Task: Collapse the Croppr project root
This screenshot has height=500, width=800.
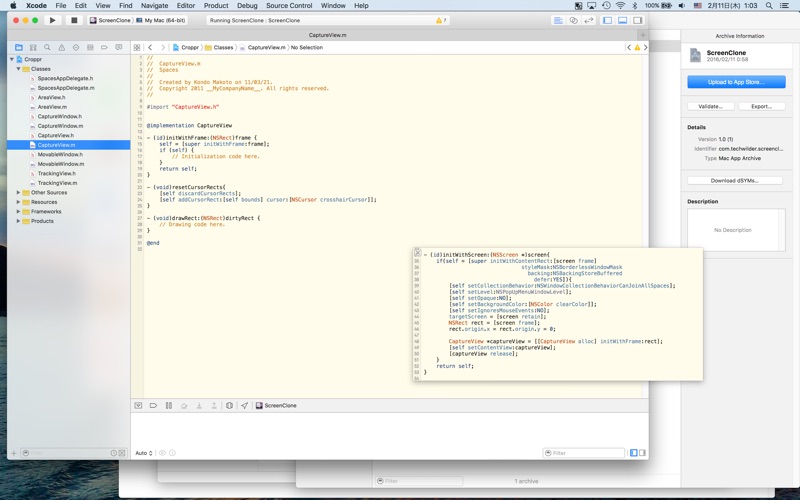Action: (12, 59)
